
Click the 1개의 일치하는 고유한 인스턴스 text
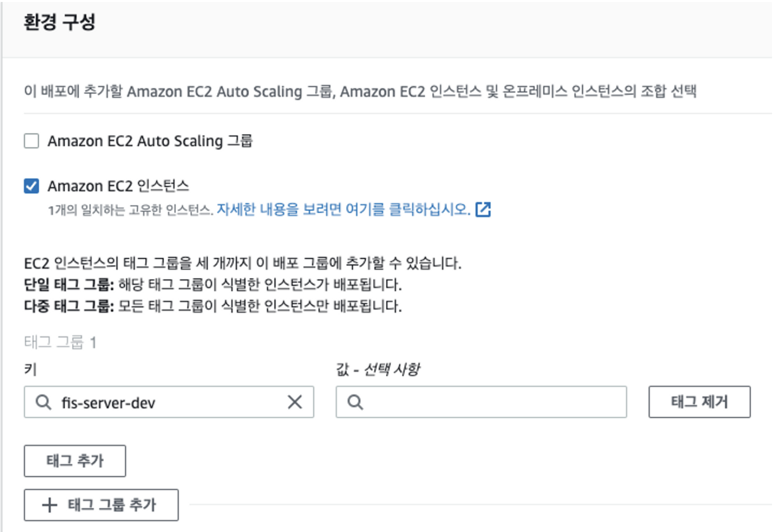click(130, 210)
